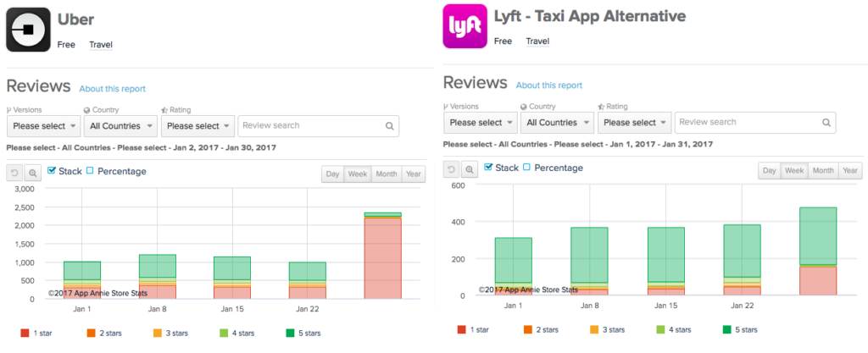Switch Lyft chart to Month view
The height and width of the screenshot is (353, 868).
click(823, 171)
